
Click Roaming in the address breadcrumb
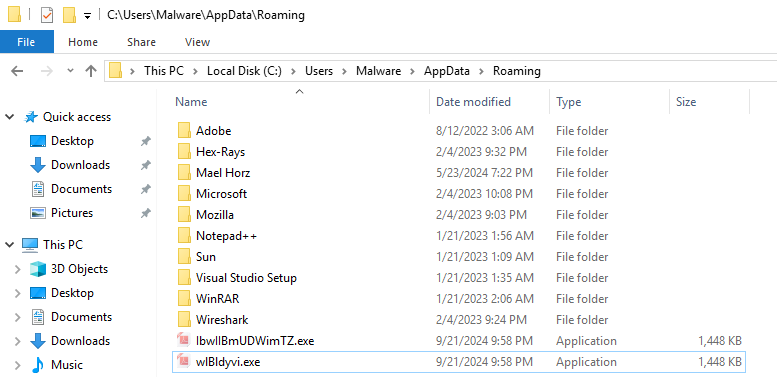point(516,71)
